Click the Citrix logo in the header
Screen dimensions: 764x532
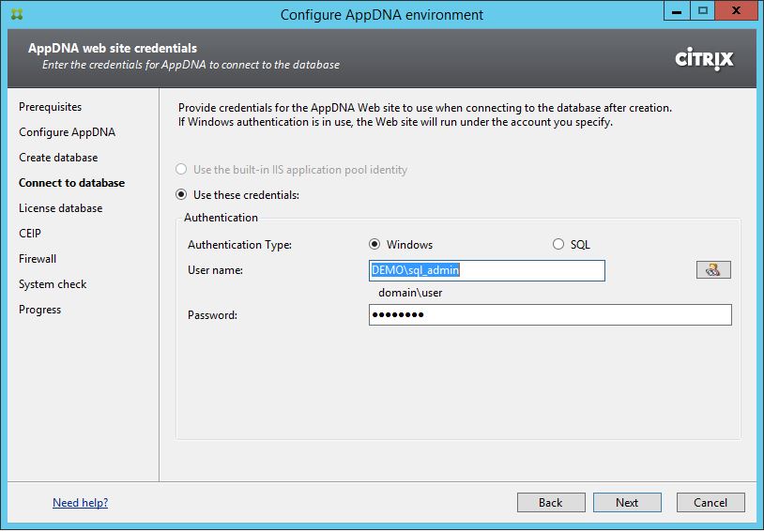[x=704, y=59]
